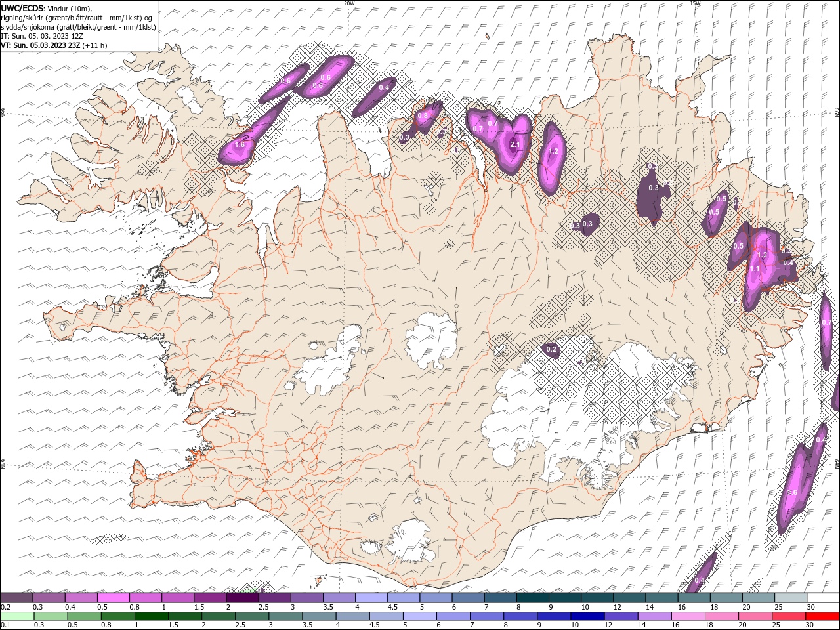Click the 'IT: Sun. 05. 03. 2023 12Z' line

point(41,36)
